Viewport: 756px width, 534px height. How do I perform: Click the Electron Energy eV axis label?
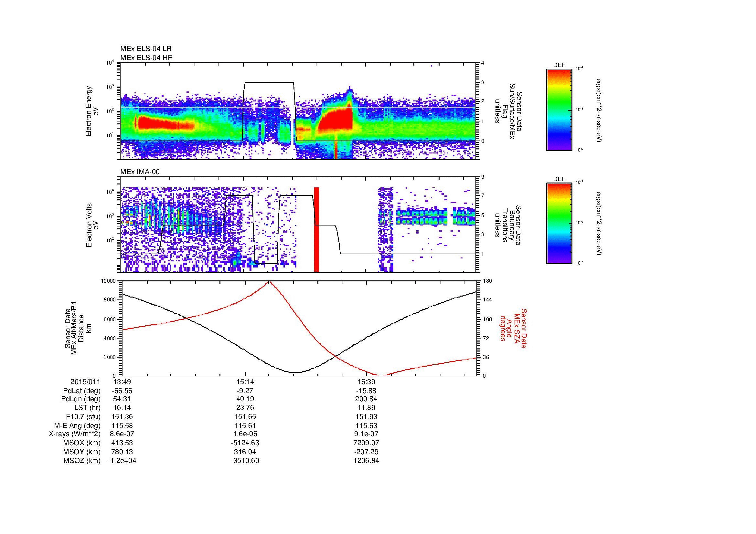pyautogui.click(x=92, y=111)
